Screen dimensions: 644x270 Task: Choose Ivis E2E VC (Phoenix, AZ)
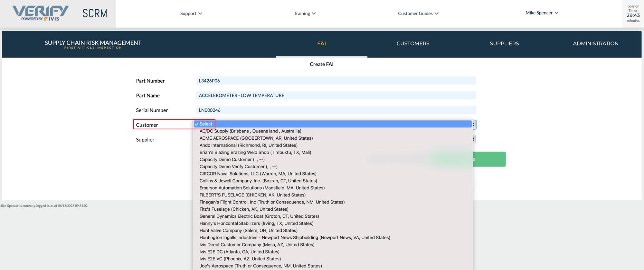[x=333, y=259]
